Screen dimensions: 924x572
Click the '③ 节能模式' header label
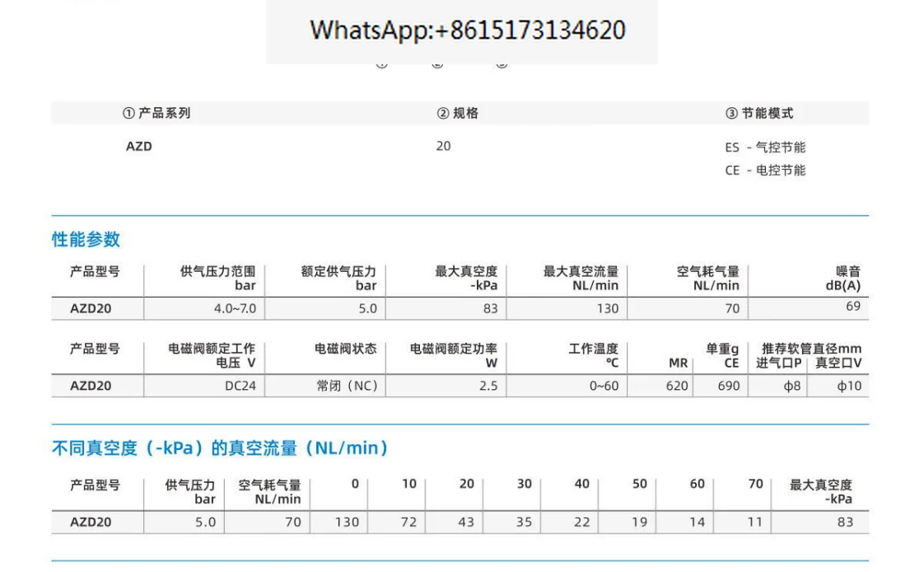point(759,113)
